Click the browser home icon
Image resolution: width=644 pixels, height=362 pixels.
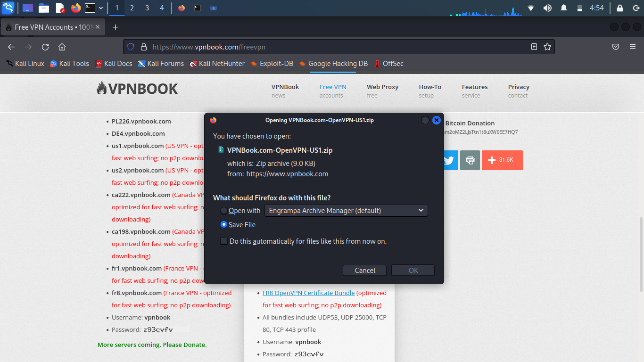pyautogui.click(x=62, y=47)
